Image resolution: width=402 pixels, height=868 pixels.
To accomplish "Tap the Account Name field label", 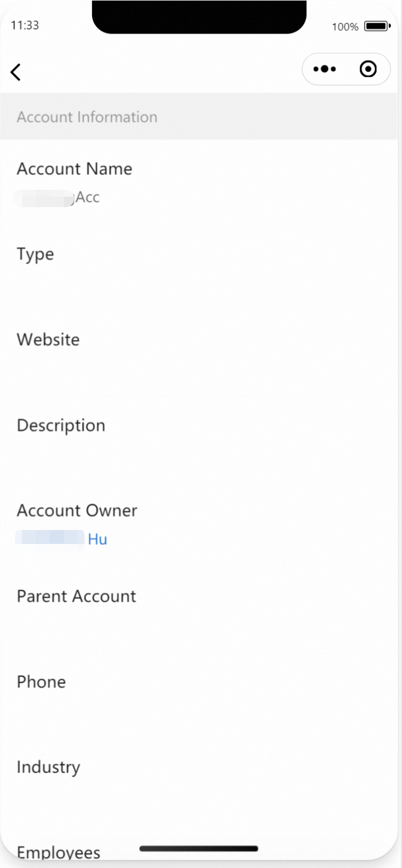I will 74,168.
